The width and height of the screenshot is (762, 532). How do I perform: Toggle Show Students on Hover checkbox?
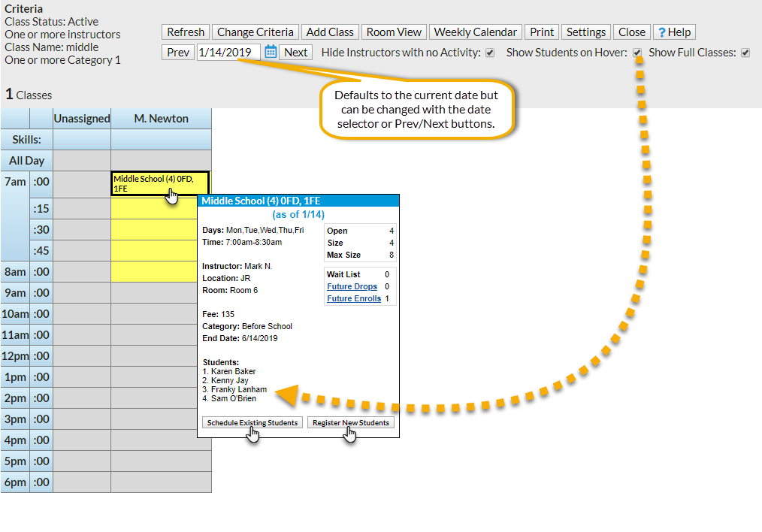pos(637,53)
